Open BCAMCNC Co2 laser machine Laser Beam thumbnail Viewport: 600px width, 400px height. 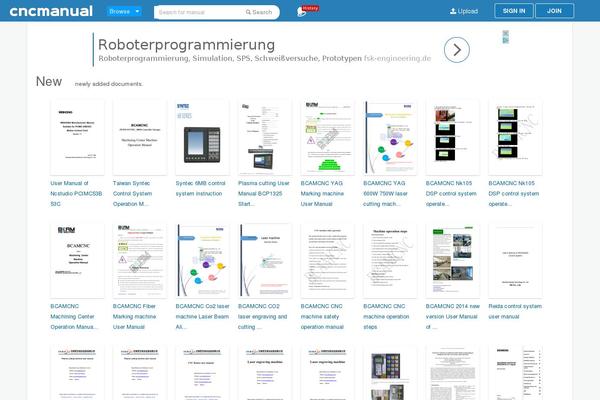click(x=202, y=261)
